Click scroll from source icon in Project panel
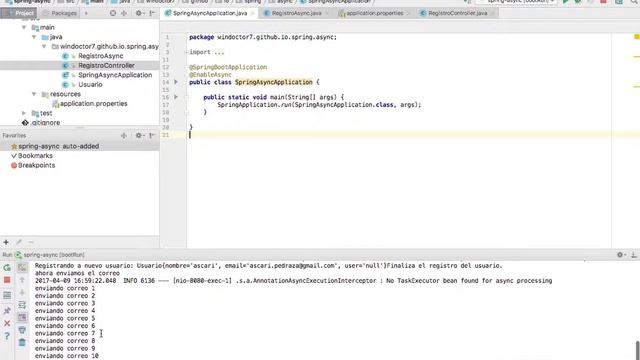Viewport: 640px width, 360px height. tap(113, 13)
